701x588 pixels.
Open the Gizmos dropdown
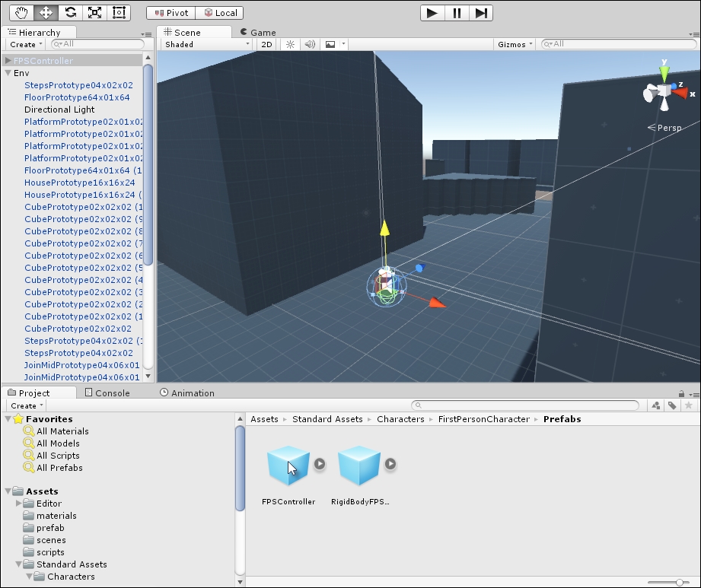(x=513, y=44)
